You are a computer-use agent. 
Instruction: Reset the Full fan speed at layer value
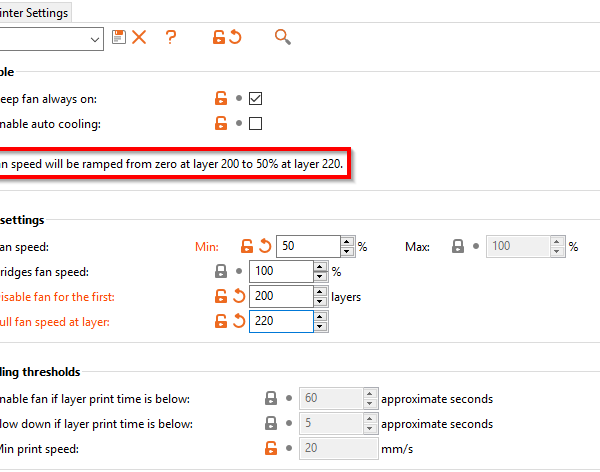point(237,321)
